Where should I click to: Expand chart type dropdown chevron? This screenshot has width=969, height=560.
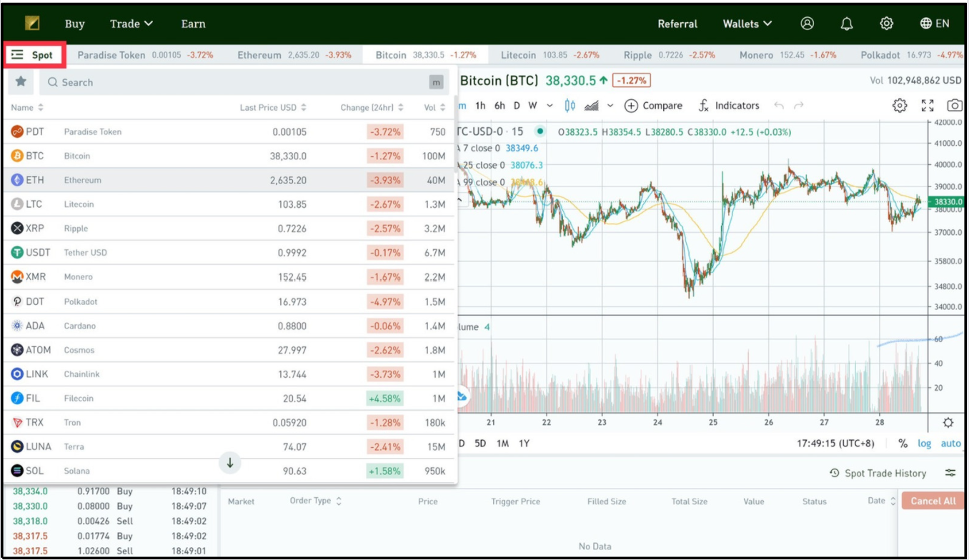pyautogui.click(x=610, y=106)
